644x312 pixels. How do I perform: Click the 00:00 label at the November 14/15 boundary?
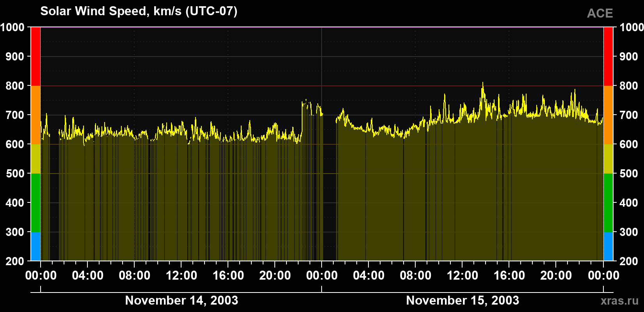tap(322, 276)
